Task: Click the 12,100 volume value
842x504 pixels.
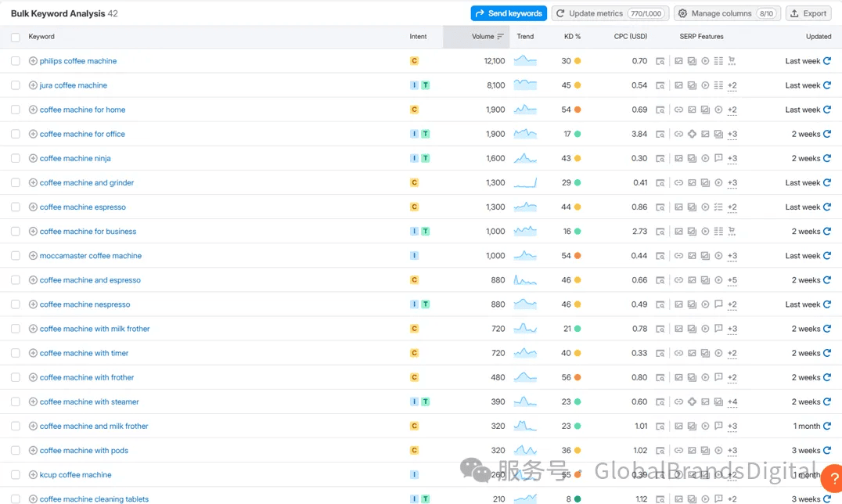Action: (x=494, y=61)
